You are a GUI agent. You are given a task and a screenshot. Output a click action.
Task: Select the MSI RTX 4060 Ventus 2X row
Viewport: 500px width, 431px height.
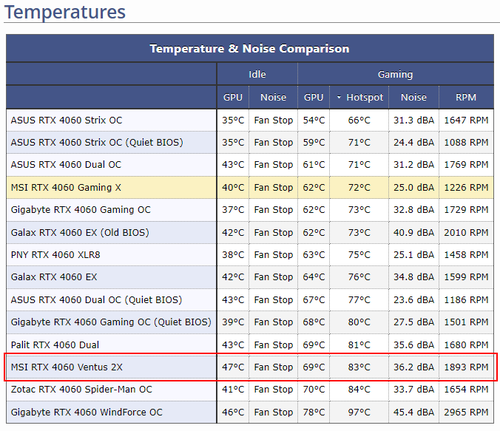click(250, 367)
